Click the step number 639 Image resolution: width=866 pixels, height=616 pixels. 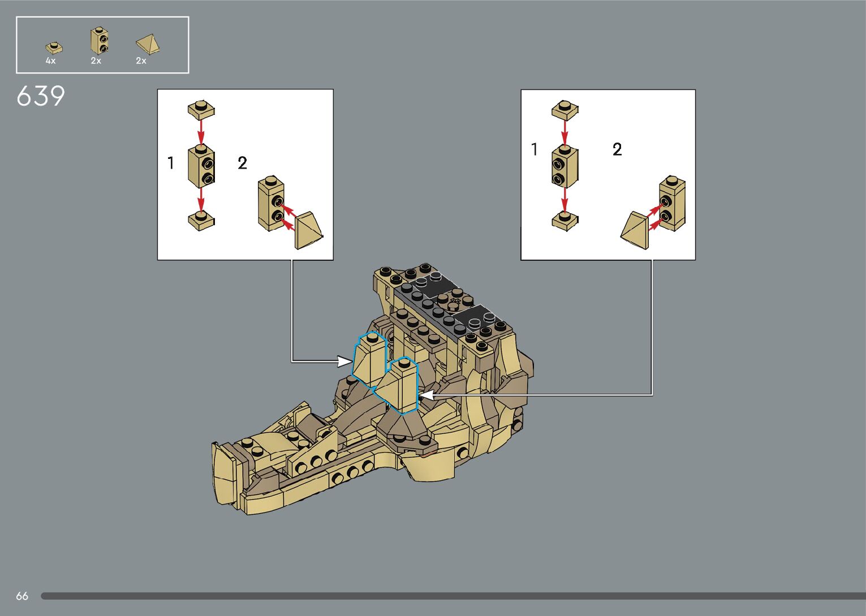tap(41, 96)
